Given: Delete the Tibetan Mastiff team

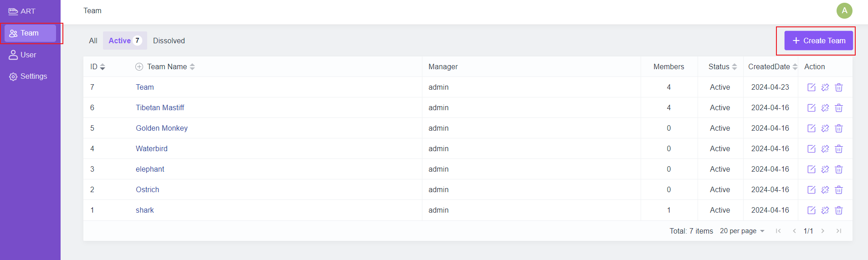Looking at the screenshot, I should (x=838, y=108).
